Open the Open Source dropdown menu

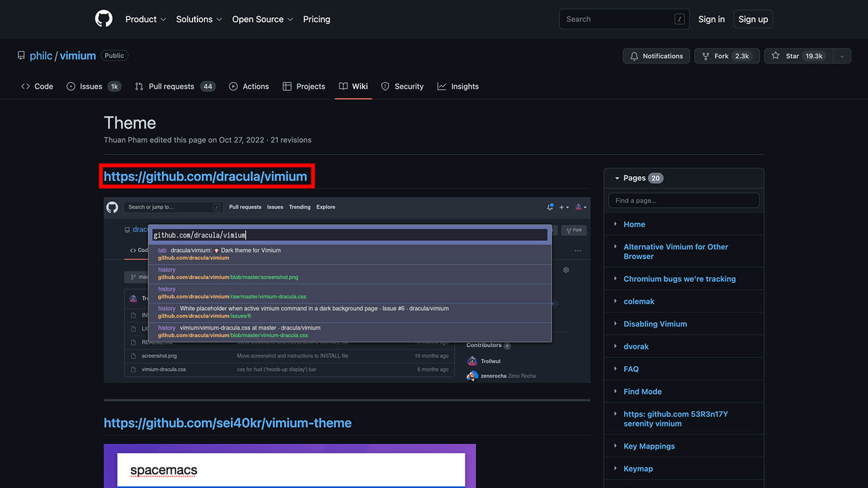click(x=263, y=19)
